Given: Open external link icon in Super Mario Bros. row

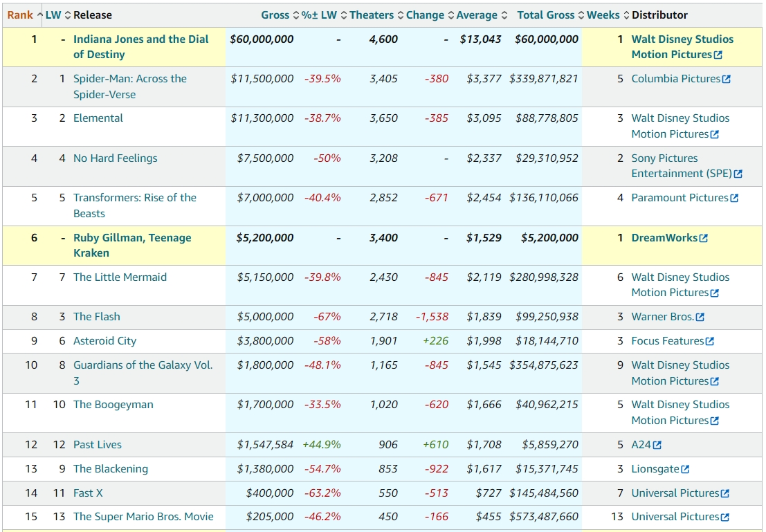Looking at the screenshot, I should pyautogui.click(x=725, y=517).
